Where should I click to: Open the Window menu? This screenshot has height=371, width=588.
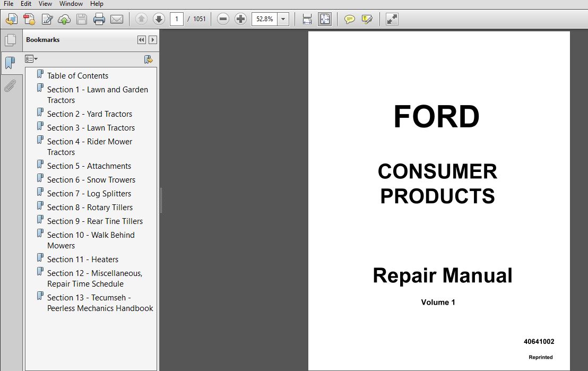point(71,4)
